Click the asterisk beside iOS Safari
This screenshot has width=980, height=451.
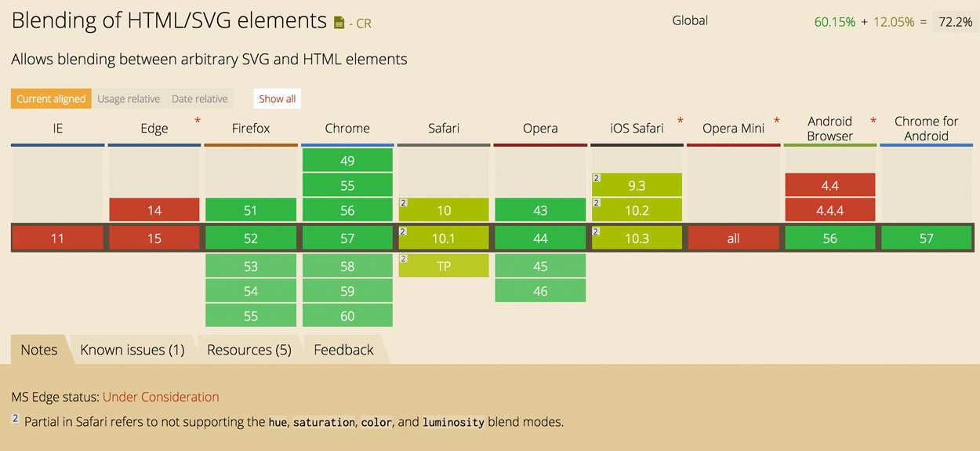pos(680,121)
